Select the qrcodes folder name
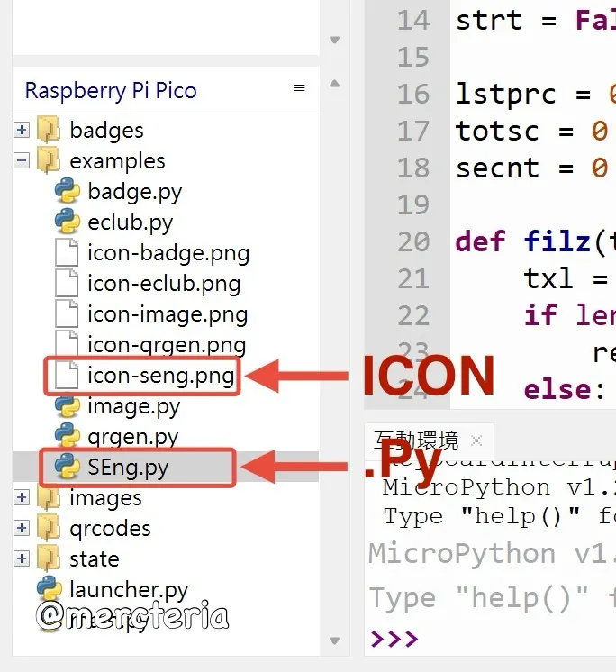Screen dimensions: 616x672 click(110, 529)
